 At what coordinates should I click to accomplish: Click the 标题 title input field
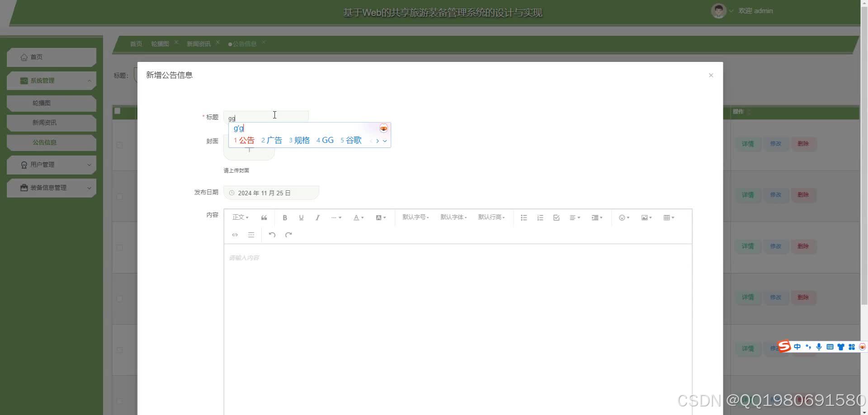[x=266, y=117]
